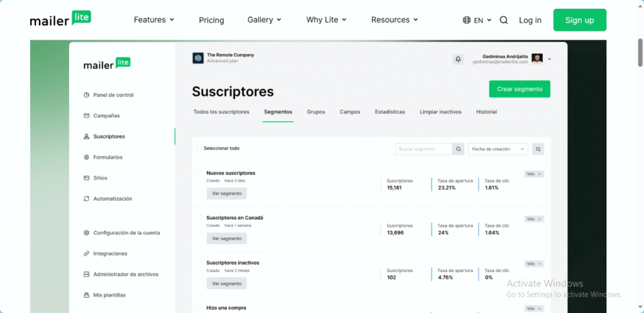This screenshot has width=644, height=313.
Task: Click the sort order icon button
Action: point(538,149)
